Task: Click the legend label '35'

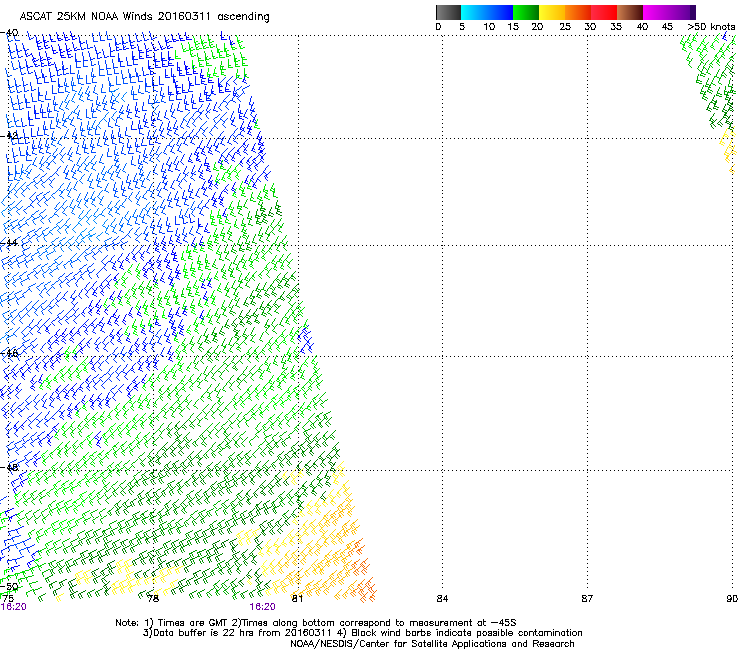Action: (616, 27)
